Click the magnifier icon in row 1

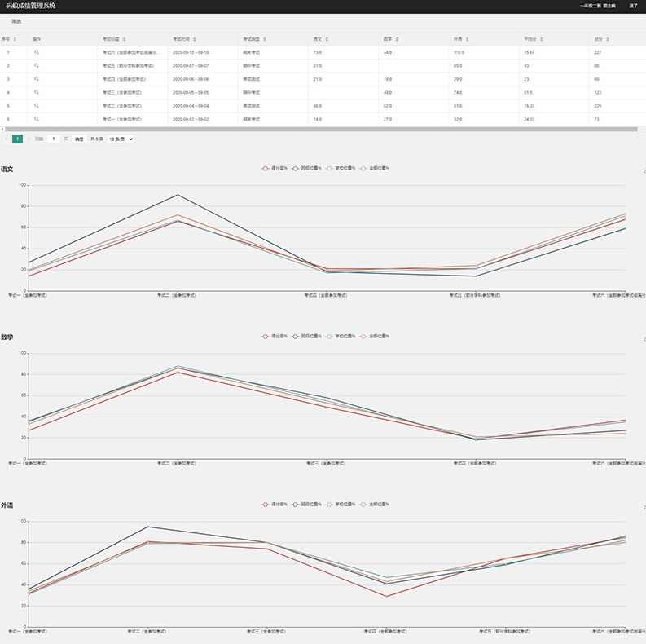pyautogui.click(x=37, y=51)
